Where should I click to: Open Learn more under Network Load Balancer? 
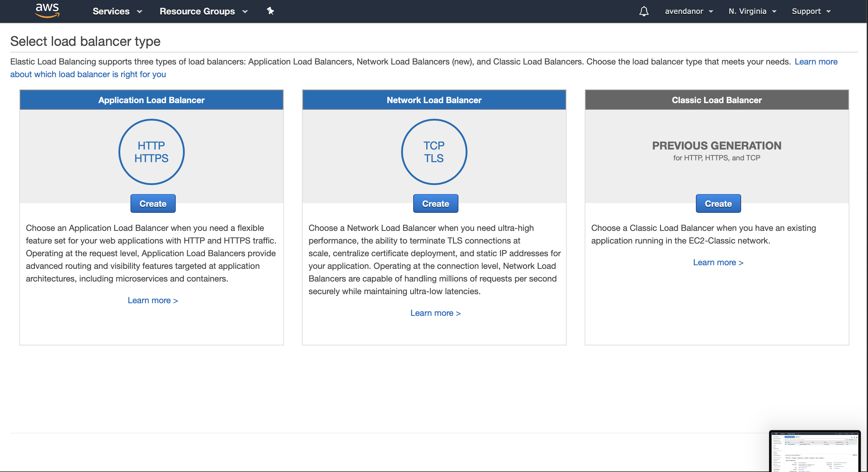(435, 313)
